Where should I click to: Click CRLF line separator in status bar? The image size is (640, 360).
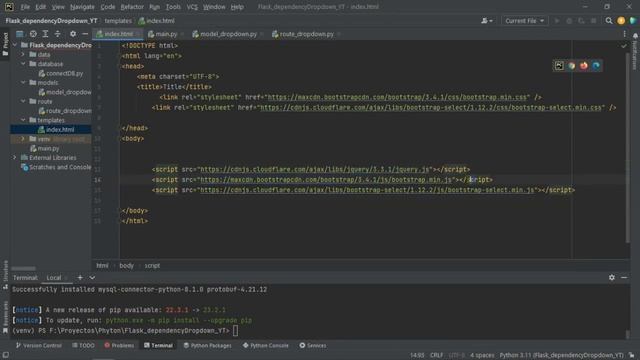pos(436,355)
